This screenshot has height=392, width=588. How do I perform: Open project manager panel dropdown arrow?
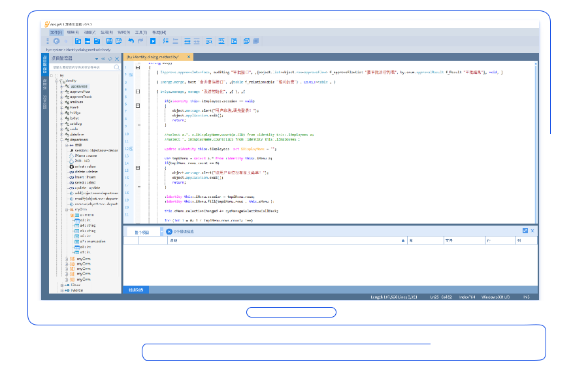(97, 59)
